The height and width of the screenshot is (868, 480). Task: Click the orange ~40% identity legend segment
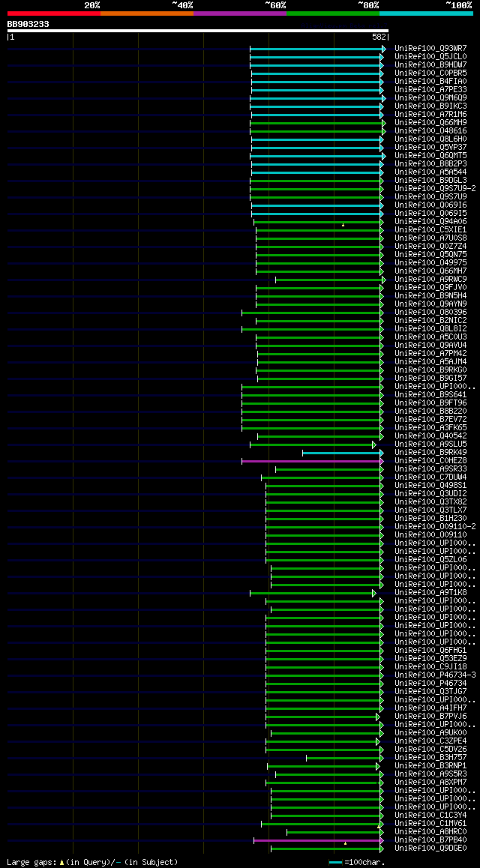147,13
